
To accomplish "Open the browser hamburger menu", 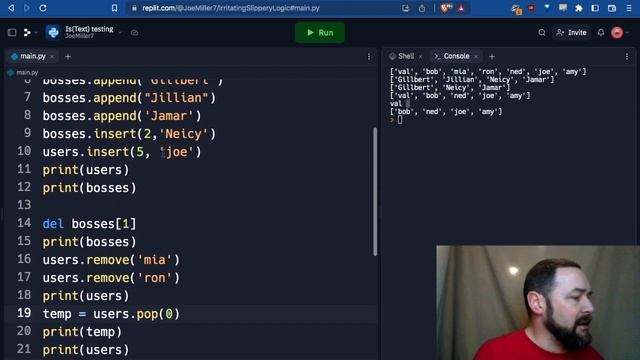I will click(x=629, y=8).
